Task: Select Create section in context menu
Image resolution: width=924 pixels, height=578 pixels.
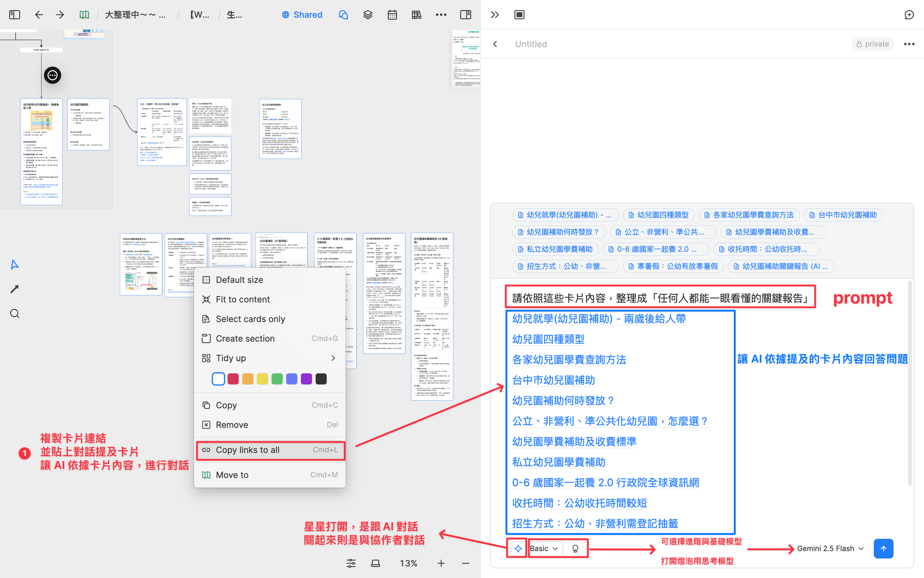Action: pyautogui.click(x=245, y=338)
